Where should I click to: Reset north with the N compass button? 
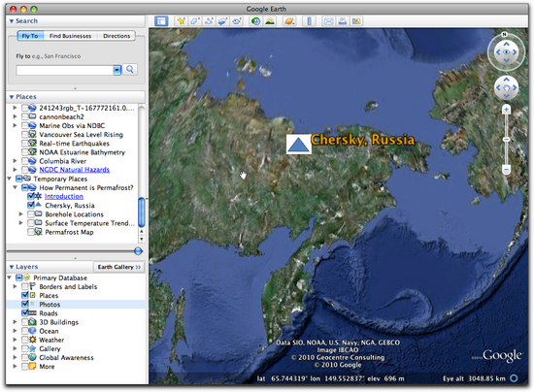(x=504, y=34)
